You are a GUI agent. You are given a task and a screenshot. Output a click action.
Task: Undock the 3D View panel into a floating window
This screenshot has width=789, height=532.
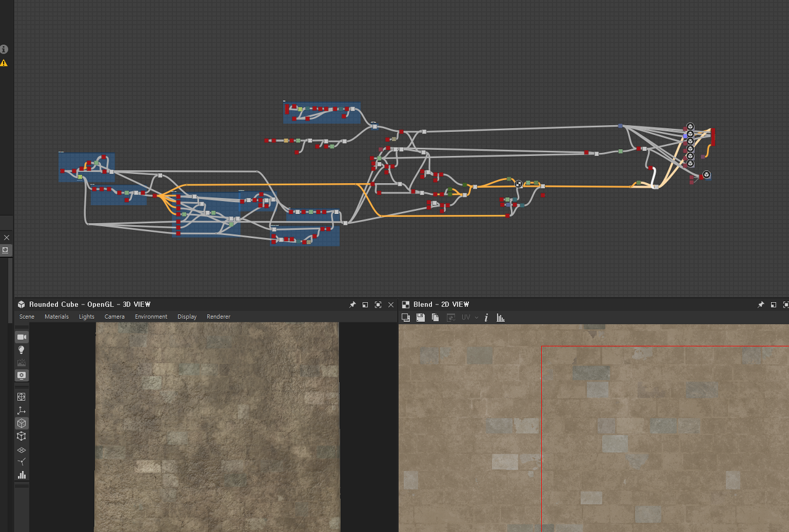pos(365,305)
